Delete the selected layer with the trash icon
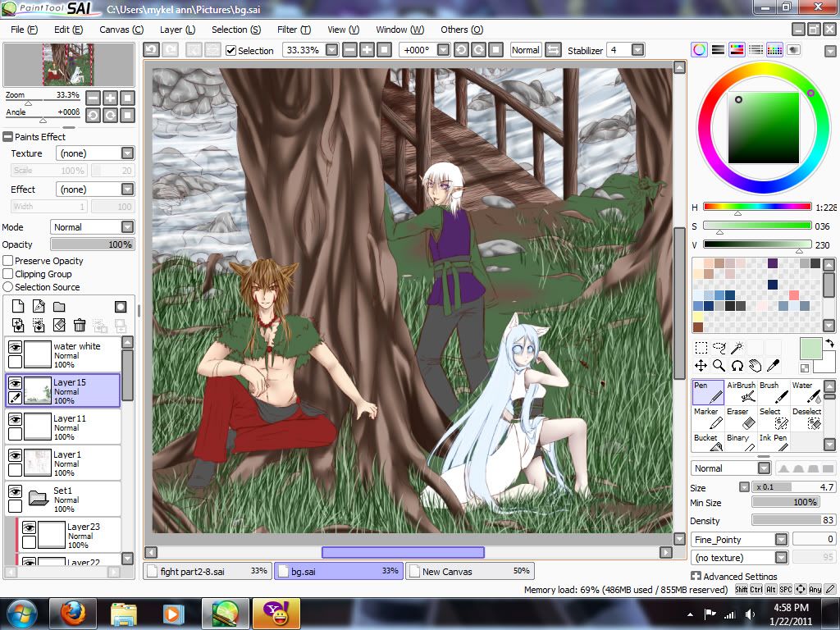This screenshot has width=840, height=630. click(x=80, y=325)
